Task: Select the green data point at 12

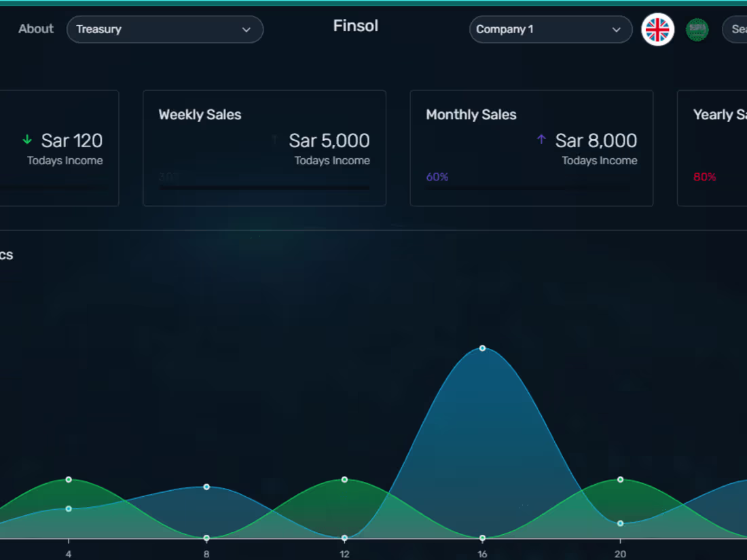Action: (344, 479)
